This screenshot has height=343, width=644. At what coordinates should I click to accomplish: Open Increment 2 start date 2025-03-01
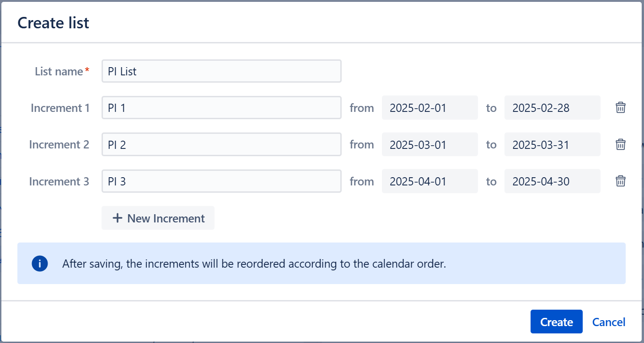[x=429, y=145]
